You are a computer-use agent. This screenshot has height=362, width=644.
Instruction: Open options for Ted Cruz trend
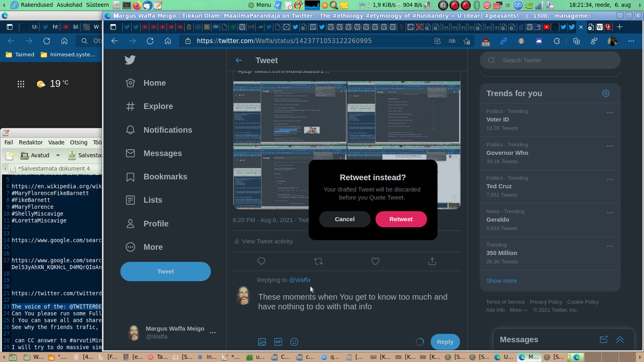pos(610,179)
